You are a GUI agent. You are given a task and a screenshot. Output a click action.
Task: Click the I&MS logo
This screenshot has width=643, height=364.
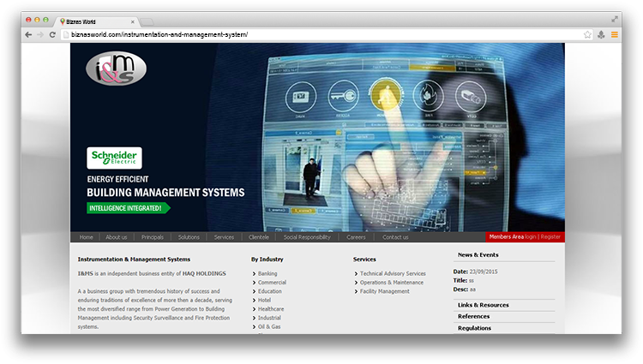pyautogui.click(x=116, y=69)
